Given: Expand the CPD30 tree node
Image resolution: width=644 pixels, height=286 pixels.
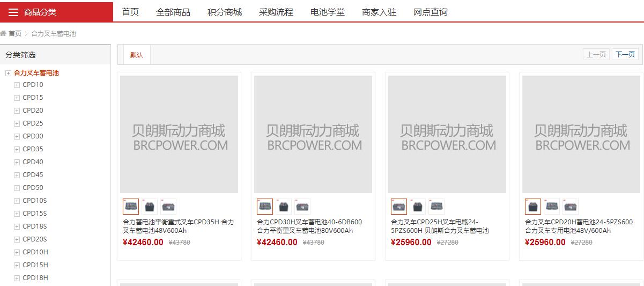Looking at the screenshot, I should tap(17, 136).
